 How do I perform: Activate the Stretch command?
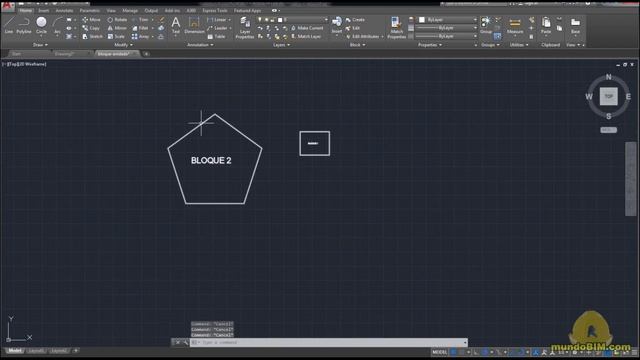tap(93, 36)
